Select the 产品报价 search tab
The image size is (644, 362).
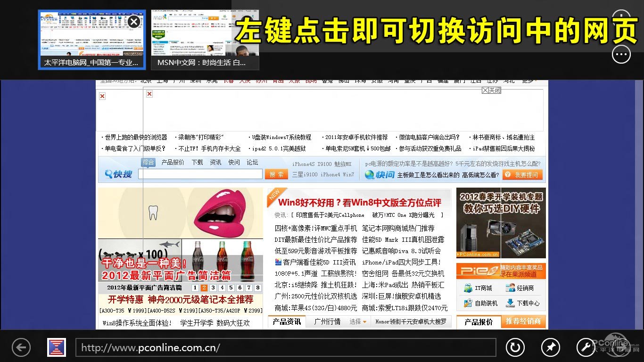pos(173,162)
